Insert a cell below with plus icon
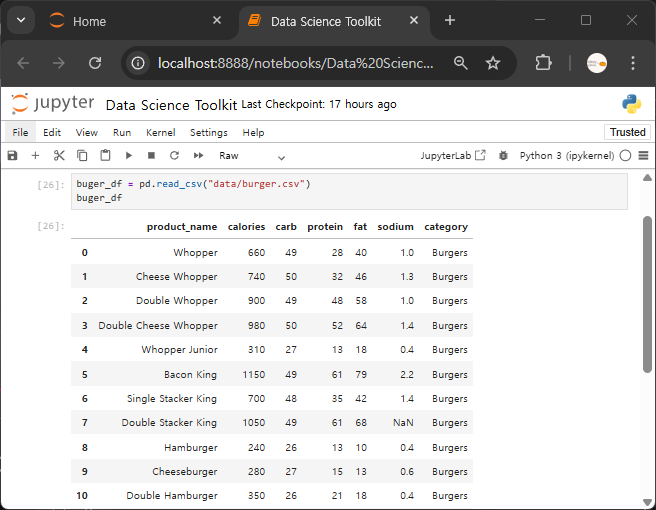This screenshot has height=510, width=656. tap(36, 156)
